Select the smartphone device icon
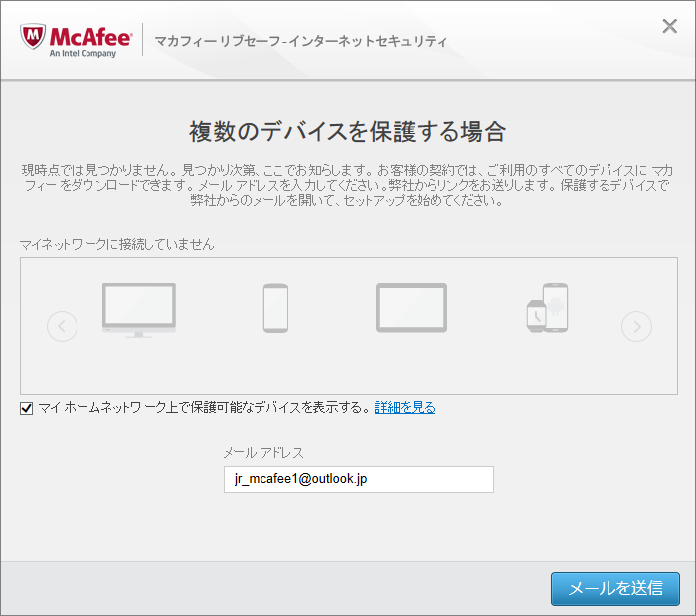Viewport: 696px width, 616px height. click(x=275, y=308)
